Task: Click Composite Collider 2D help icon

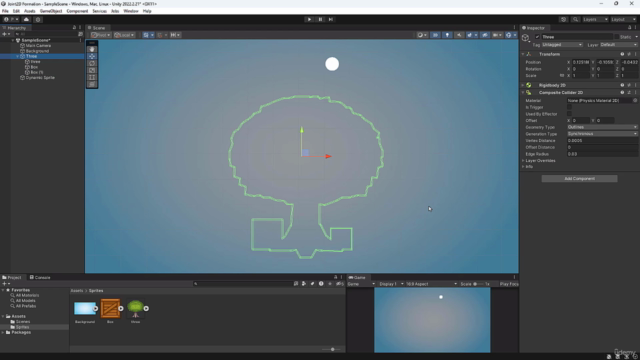Action: pyautogui.click(x=622, y=92)
